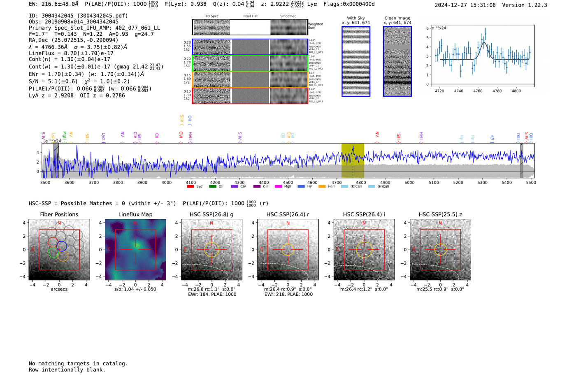Click the 'S/N = 5.1(±0.6)' line
This screenshot has width=576, height=392.
[79, 81]
